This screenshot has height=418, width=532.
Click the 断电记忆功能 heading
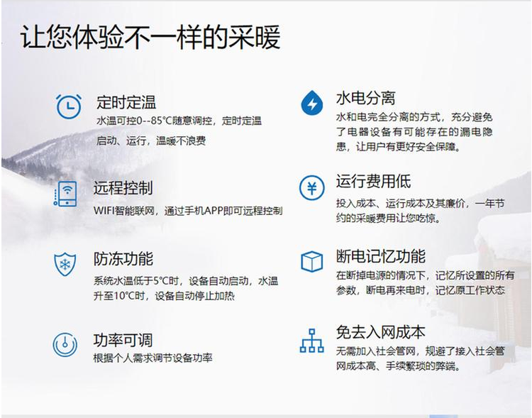381,256
